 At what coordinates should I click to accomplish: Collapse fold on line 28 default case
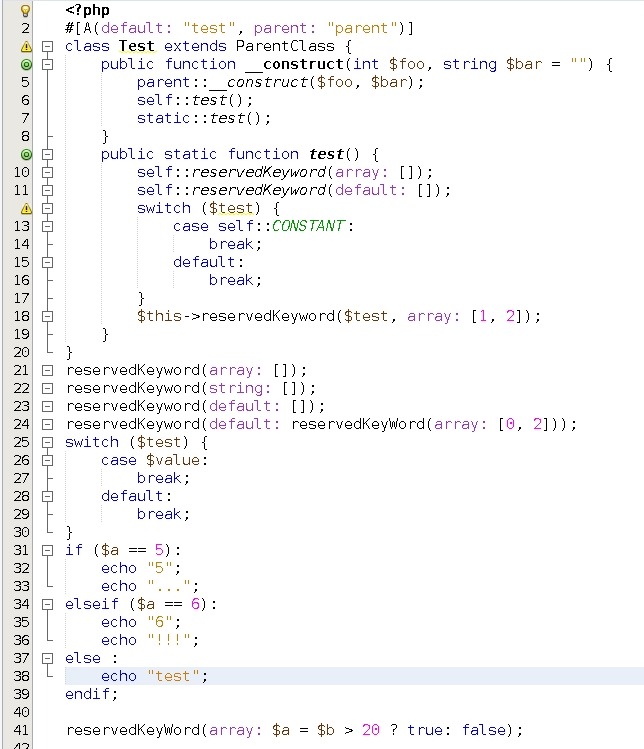tap(47, 496)
